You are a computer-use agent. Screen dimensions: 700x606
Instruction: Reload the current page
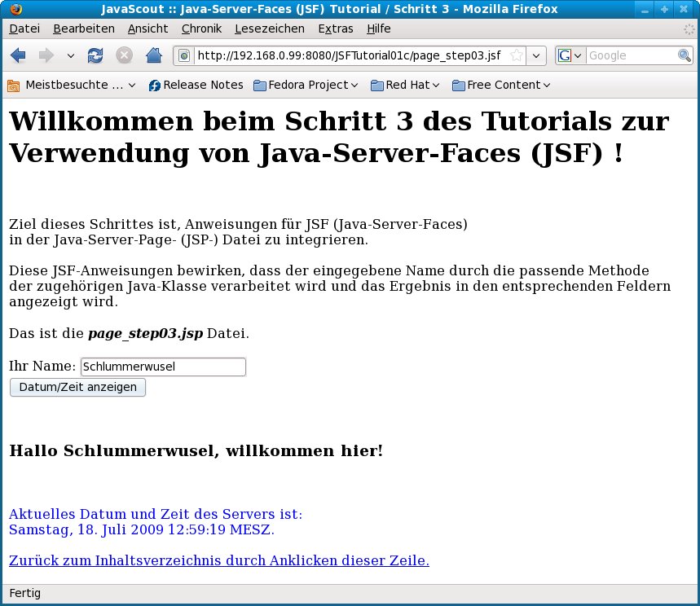pos(95,55)
